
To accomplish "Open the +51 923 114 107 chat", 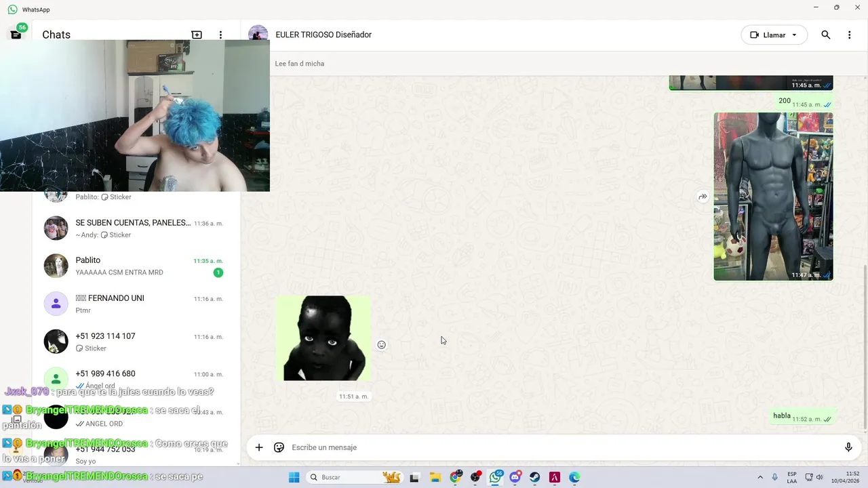I will 136,342.
